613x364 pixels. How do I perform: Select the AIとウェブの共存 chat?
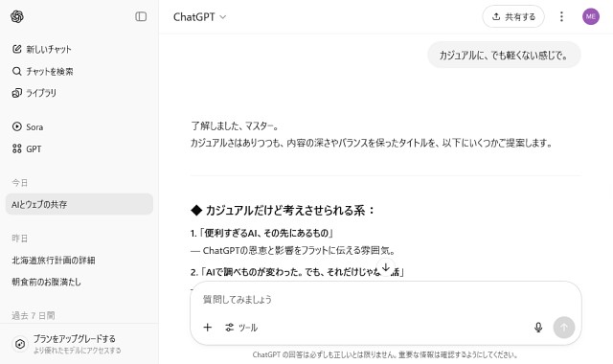pos(79,204)
